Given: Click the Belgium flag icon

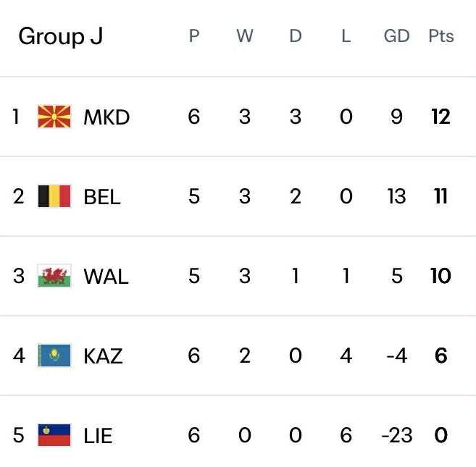Looking at the screenshot, I should (54, 196).
